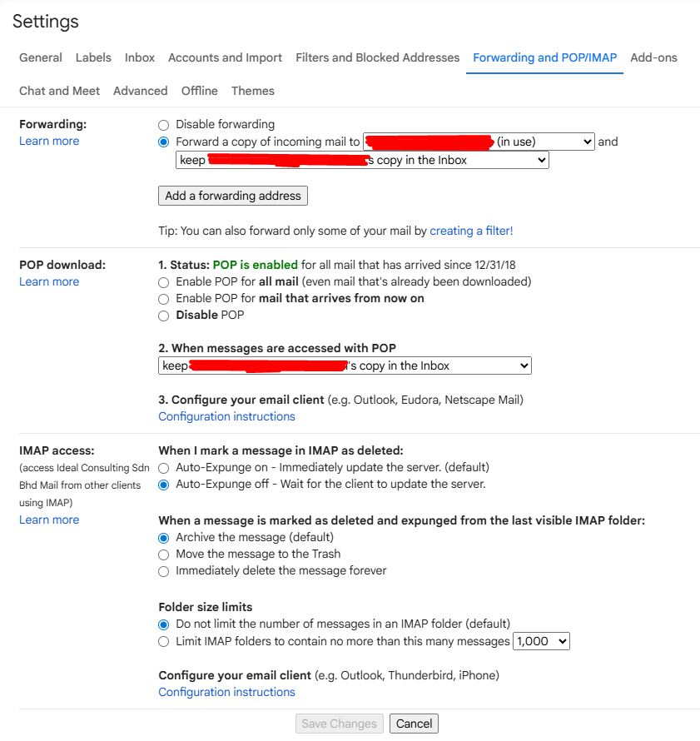Open the forwarding address dropdown
Viewport: 700px width, 741px height.
(479, 142)
